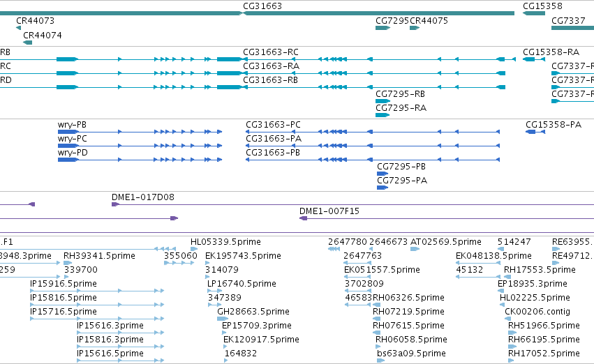
Task: Select the CG31663 gene label
Action: [x=262, y=6]
